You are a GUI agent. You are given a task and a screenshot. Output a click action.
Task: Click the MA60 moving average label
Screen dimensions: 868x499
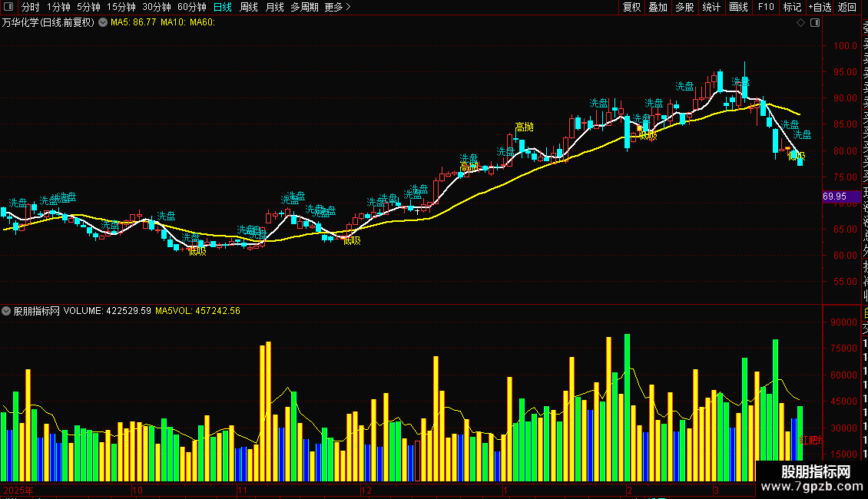(x=202, y=23)
